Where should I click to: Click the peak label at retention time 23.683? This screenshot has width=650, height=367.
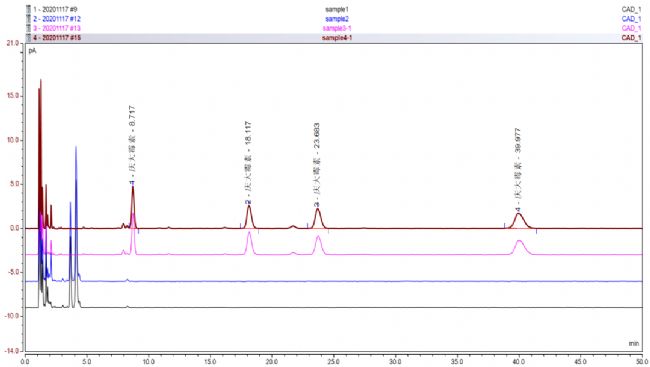pos(317,164)
